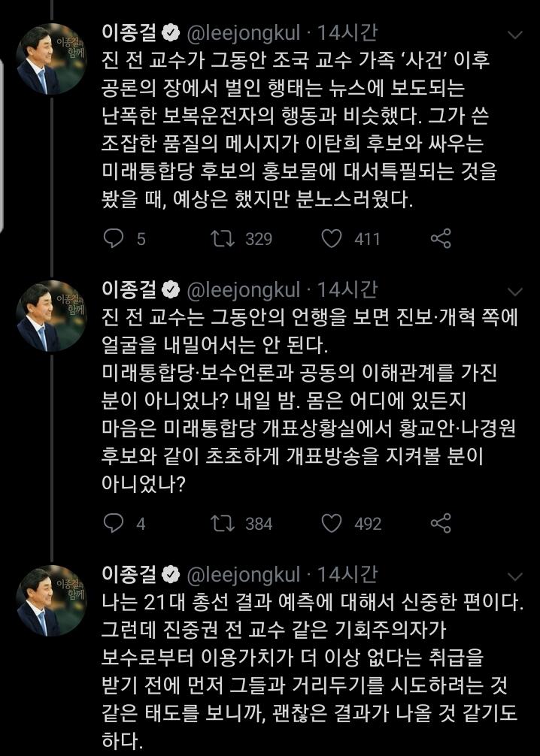Image resolution: width=540 pixels, height=756 pixels.
Task: Reply to the second tweet with 4 replies
Action: [114, 522]
